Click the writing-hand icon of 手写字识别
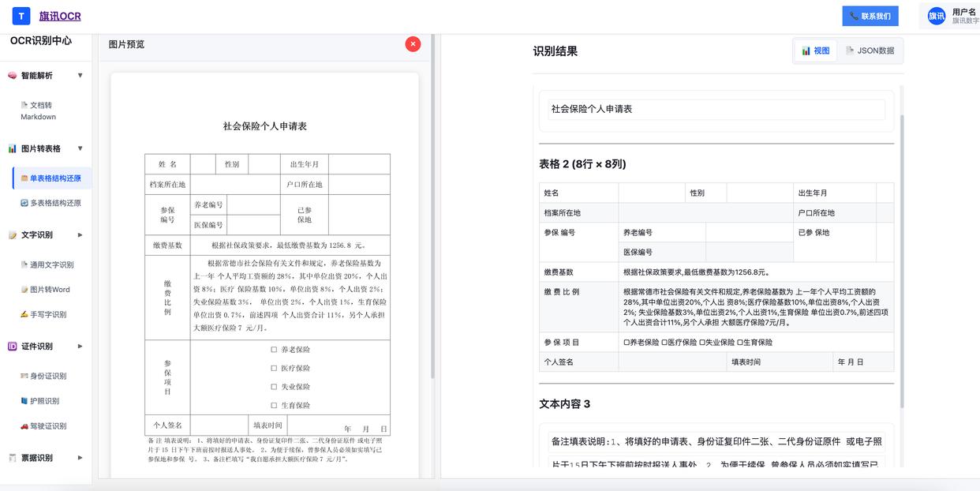 (x=24, y=314)
